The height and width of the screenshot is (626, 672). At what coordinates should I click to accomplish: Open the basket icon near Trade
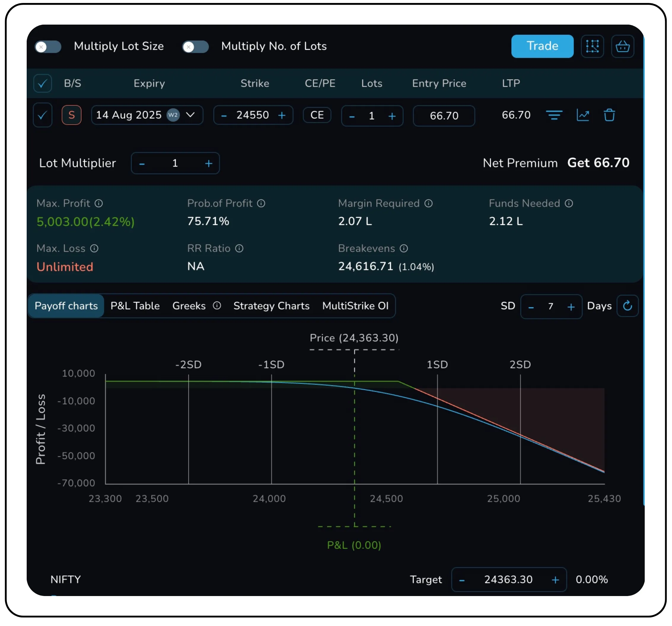[x=623, y=46]
